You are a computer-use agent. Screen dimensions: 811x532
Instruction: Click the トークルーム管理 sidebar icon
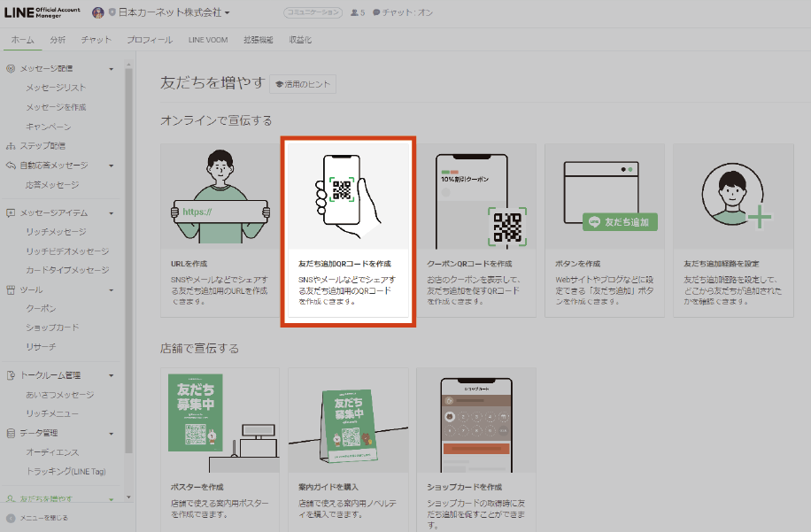point(11,375)
